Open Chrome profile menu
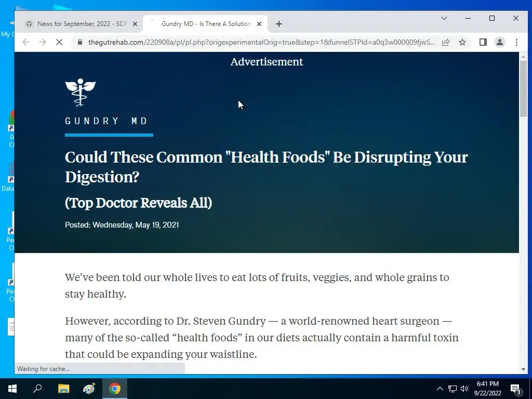The height and width of the screenshot is (399, 532). tap(500, 42)
